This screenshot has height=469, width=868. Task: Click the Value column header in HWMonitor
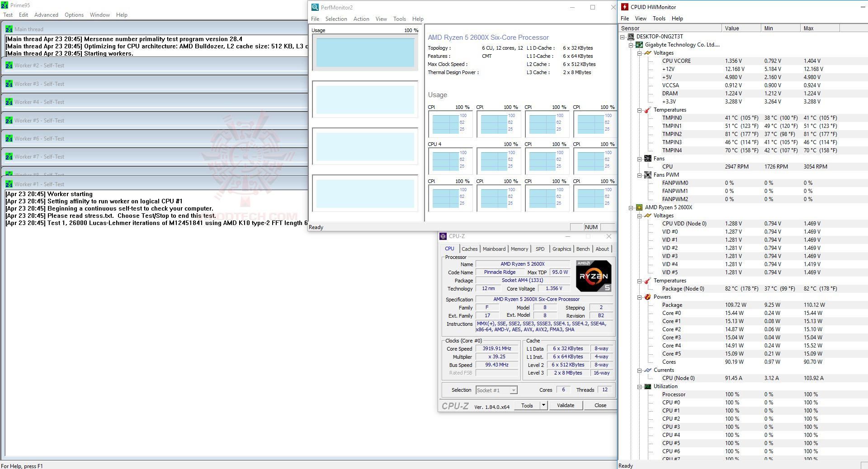pyautogui.click(x=741, y=28)
